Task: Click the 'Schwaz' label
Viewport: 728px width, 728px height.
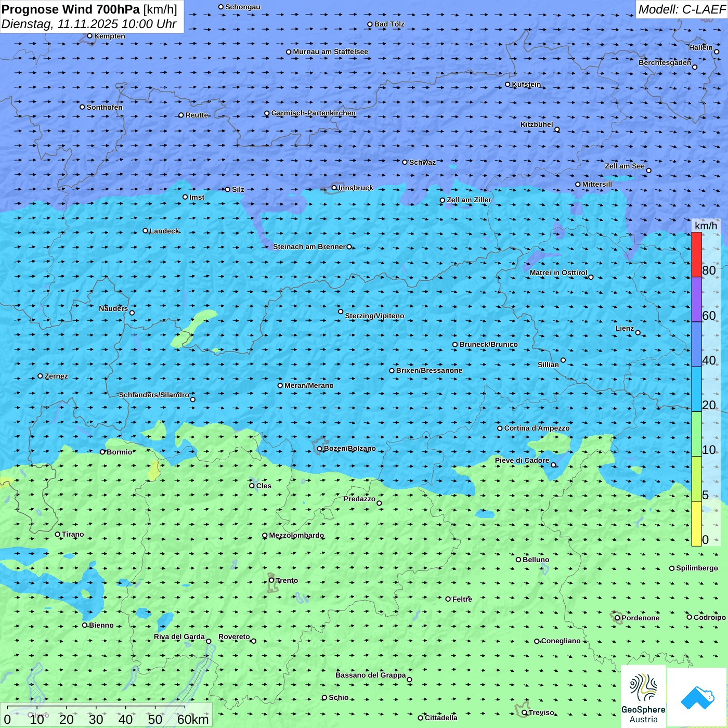Action: 422,162
